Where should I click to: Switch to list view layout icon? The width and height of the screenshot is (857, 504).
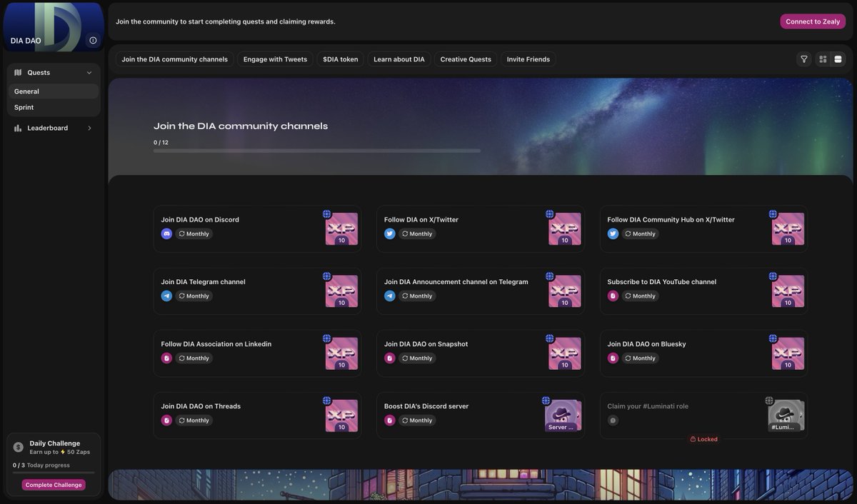(x=838, y=59)
